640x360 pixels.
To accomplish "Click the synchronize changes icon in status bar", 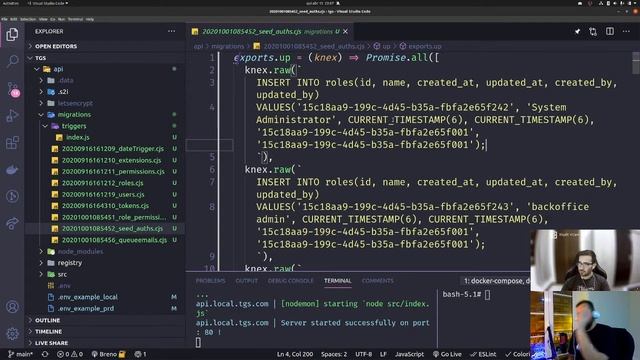I will (x=45, y=354).
